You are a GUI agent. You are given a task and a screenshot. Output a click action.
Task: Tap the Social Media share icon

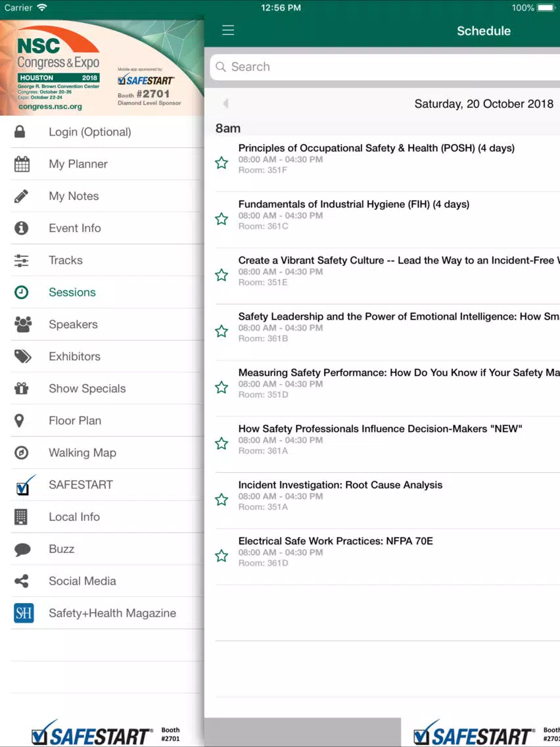22,581
